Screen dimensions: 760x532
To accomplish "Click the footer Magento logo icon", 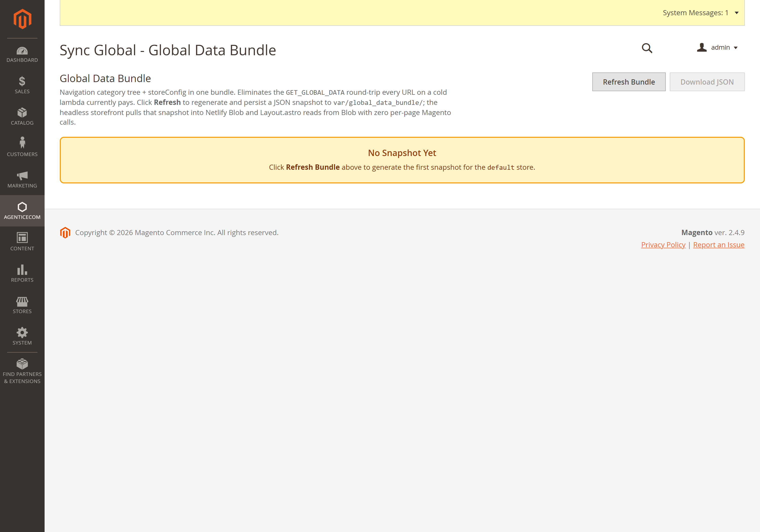I will [x=65, y=233].
